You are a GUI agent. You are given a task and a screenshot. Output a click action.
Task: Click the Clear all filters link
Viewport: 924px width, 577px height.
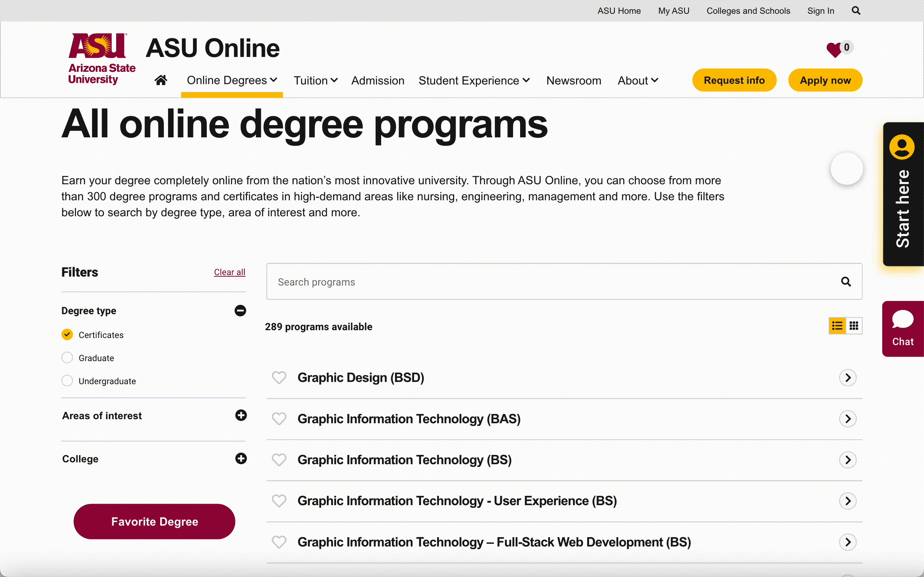click(230, 272)
